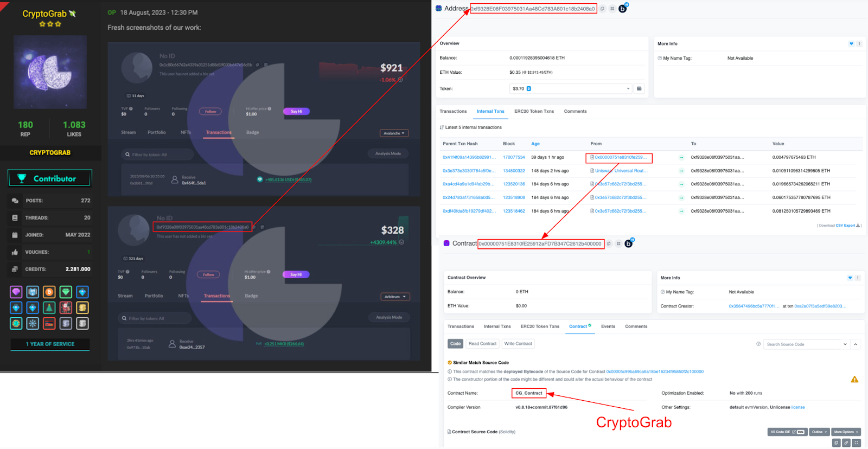Toggle Follow in the $328 profile card
Screen dimensions: 868x449
tap(208, 275)
